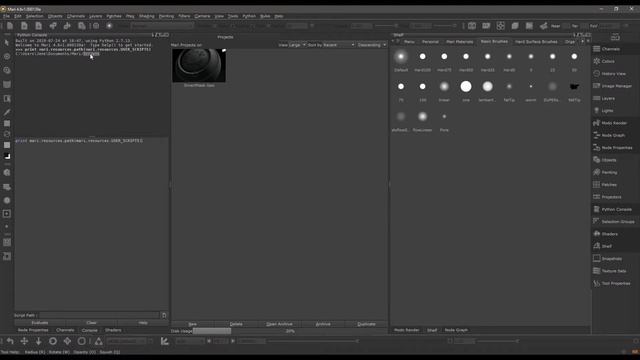The image size is (640, 360).
Task: Select the Select tool in left toolbar
Action: click(7, 43)
